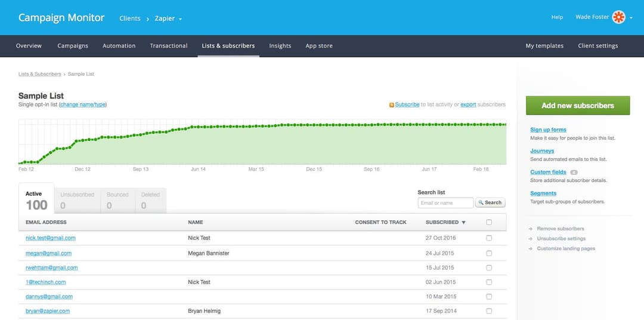644x320 pixels.
Task: Click the date 27 Oct 2016
Action: [x=440, y=238]
